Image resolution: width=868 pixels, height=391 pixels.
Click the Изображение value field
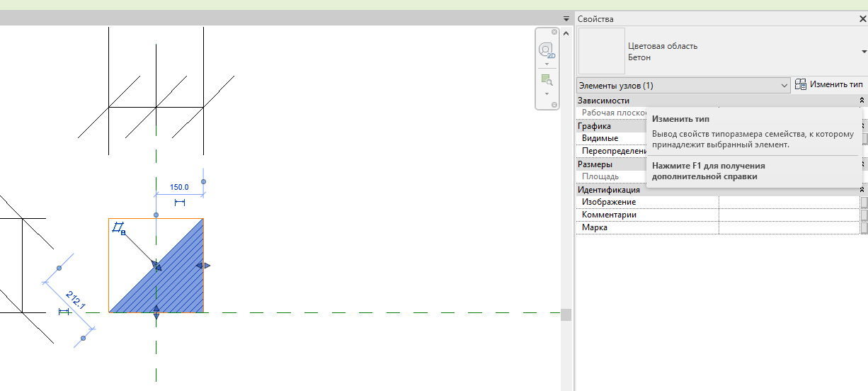point(789,202)
